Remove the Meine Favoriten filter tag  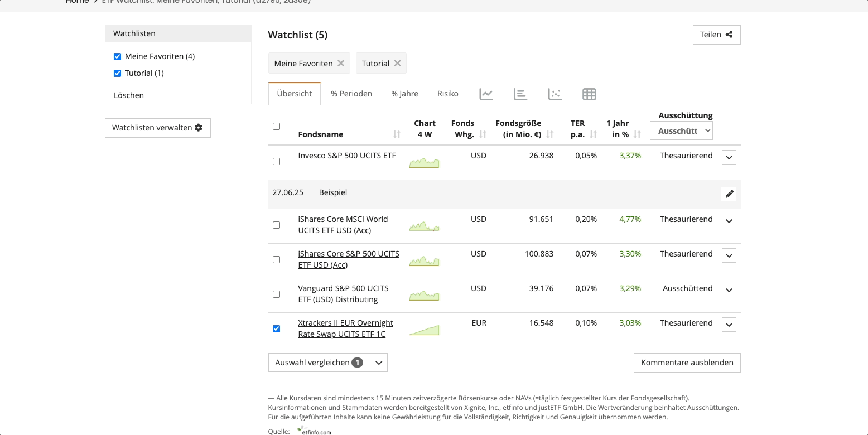coord(340,63)
